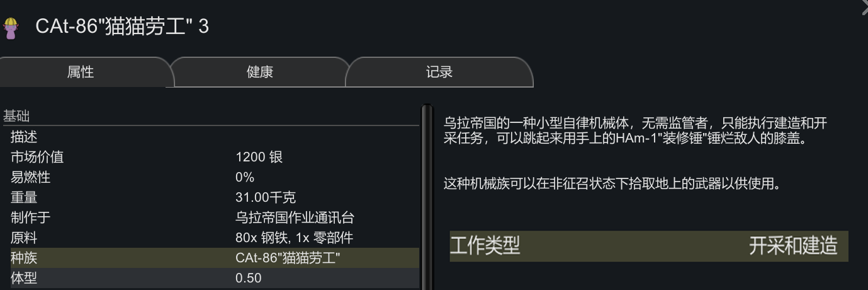The image size is (868, 290).
Task: Click the 基础 section header
Action: pyautogui.click(x=17, y=116)
